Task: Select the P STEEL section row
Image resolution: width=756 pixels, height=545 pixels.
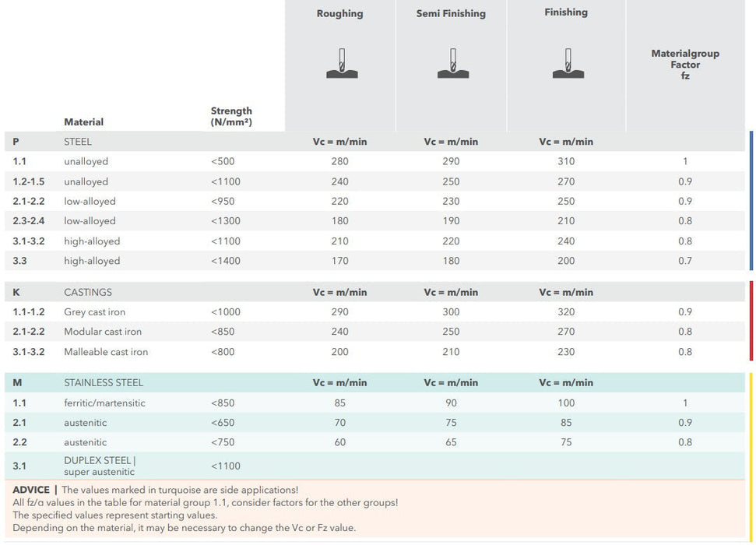Action: [x=77, y=142]
